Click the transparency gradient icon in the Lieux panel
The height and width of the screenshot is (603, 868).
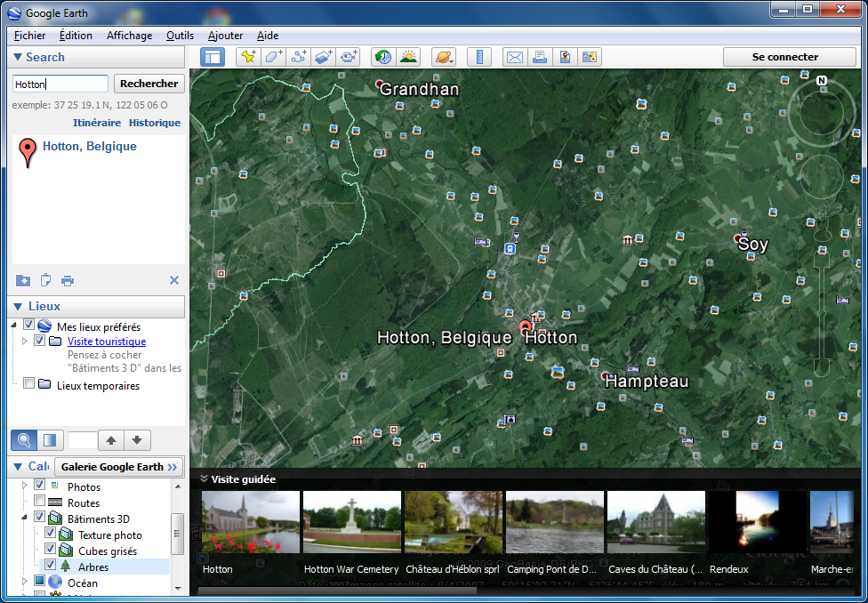[x=50, y=440]
